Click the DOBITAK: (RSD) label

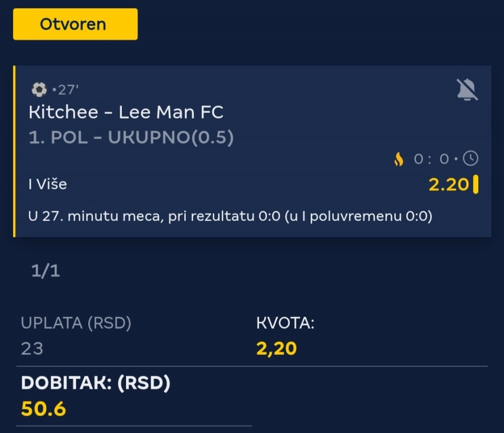[x=96, y=383]
